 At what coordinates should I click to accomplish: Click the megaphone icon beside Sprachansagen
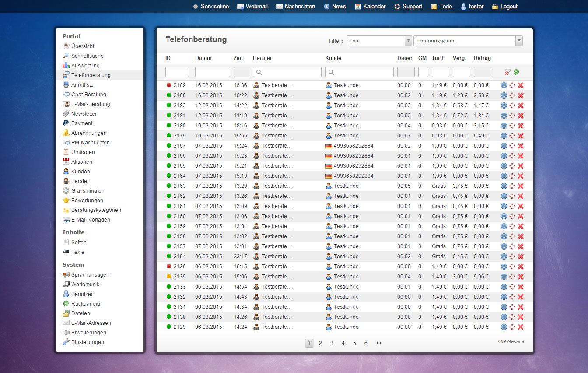point(66,275)
